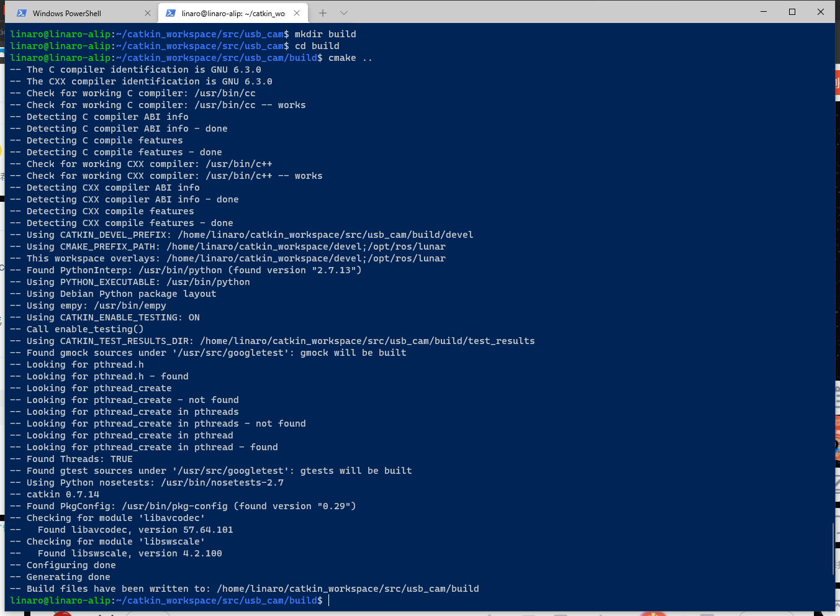Click "Checking for module 'libswscale'" line
This screenshot has height=616, width=840.
[107, 541]
